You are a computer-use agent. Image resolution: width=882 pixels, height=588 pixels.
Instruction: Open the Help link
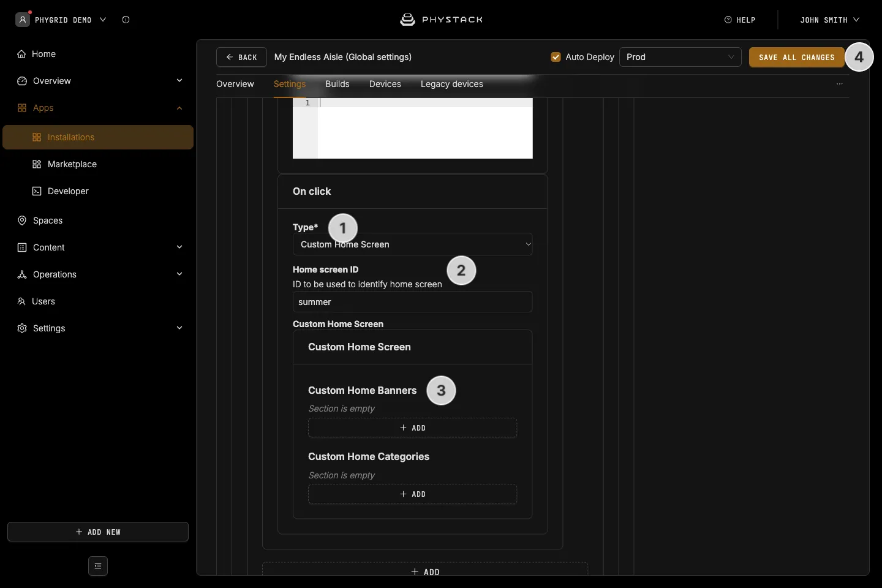click(x=740, y=20)
